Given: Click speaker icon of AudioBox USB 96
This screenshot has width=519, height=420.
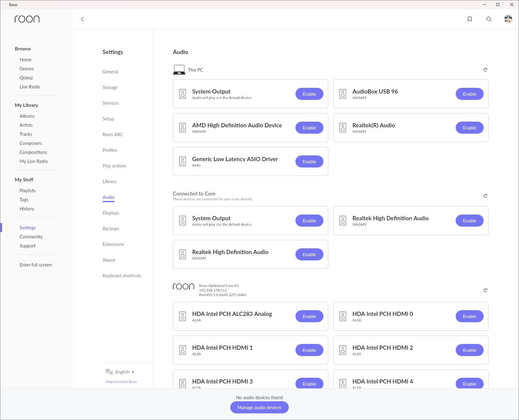Looking at the screenshot, I should pyautogui.click(x=343, y=94).
